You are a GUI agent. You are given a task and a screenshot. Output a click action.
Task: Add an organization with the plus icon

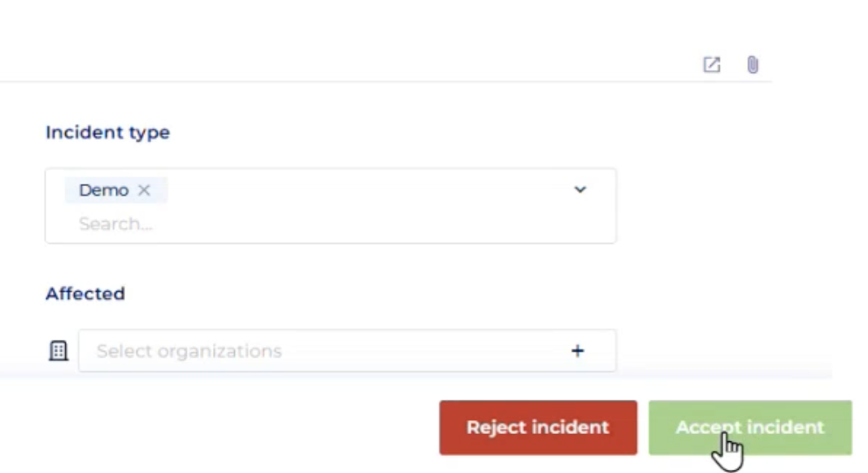pos(577,351)
